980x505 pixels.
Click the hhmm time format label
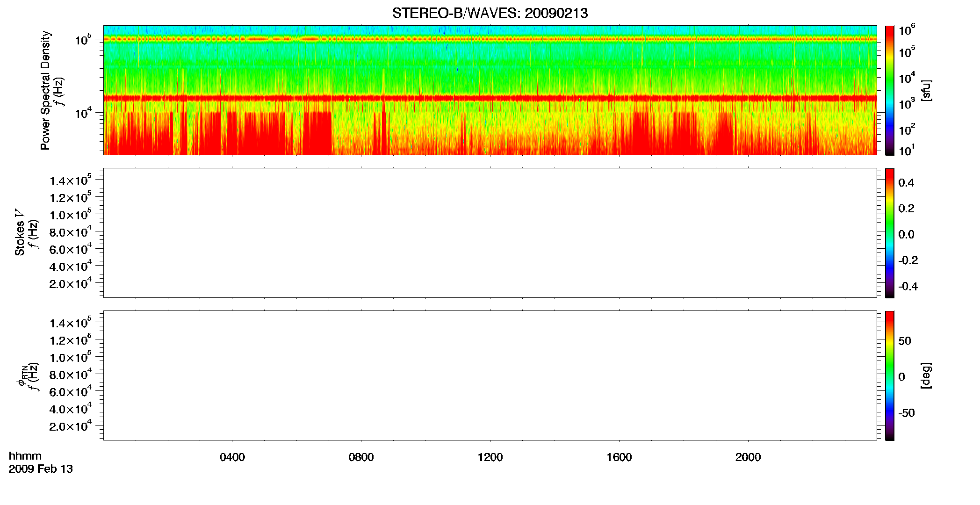pos(25,456)
